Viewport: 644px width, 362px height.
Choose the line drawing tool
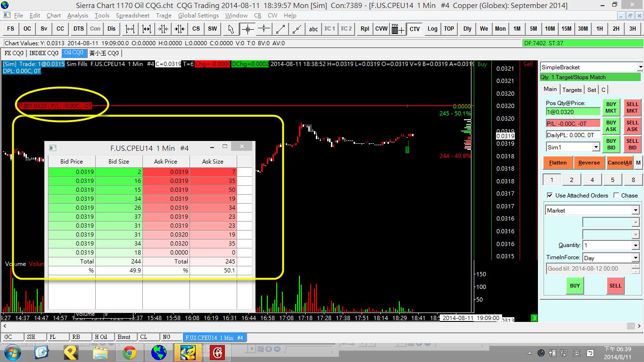pyautogui.click(x=281, y=29)
